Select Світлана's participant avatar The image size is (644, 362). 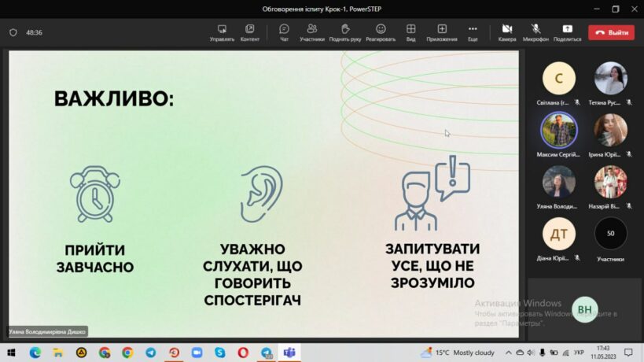[x=559, y=79]
